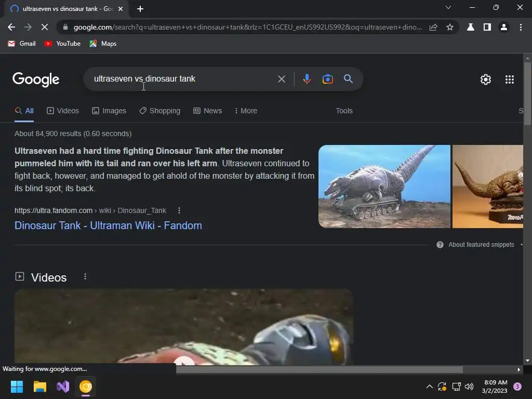
Task: Go back to the previous page
Action: click(x=11, y=27)
